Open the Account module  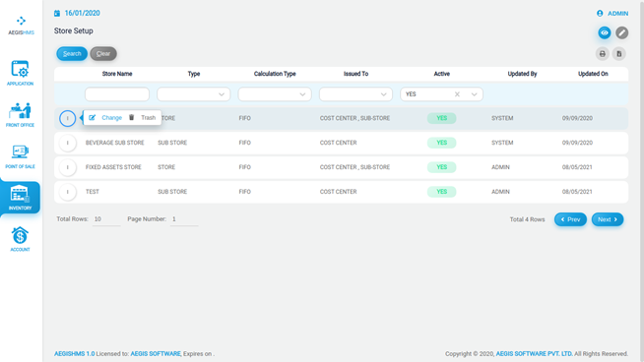20,239
